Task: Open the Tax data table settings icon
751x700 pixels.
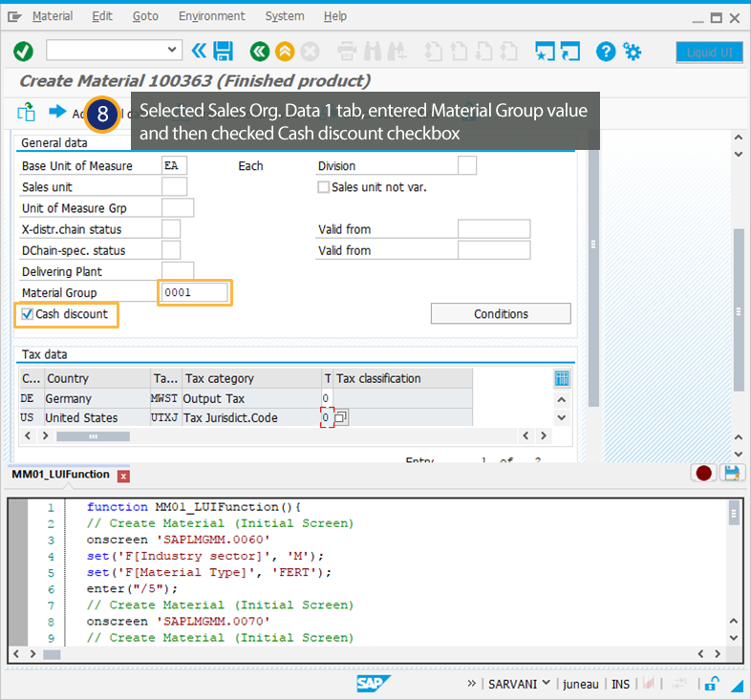Action: tap(562, 379)
